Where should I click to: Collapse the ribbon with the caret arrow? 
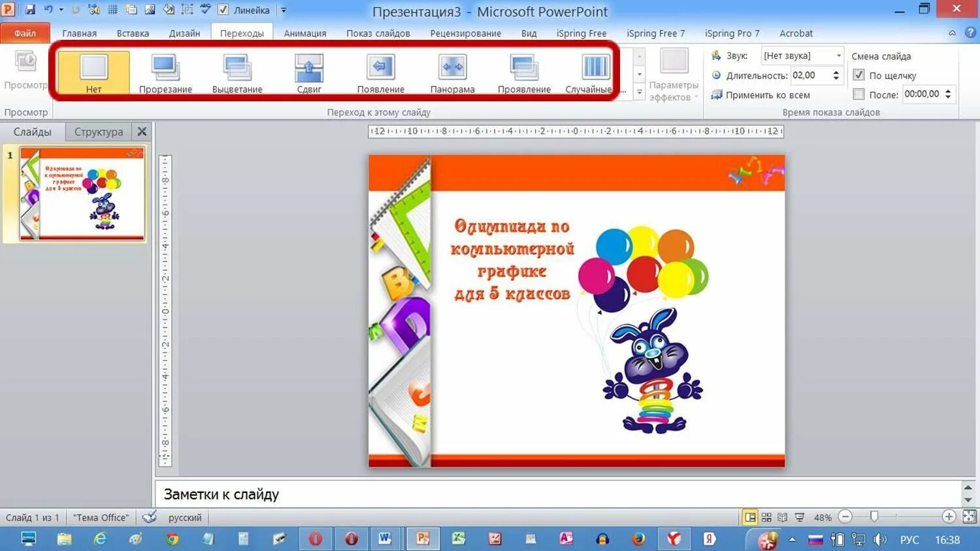953,33
